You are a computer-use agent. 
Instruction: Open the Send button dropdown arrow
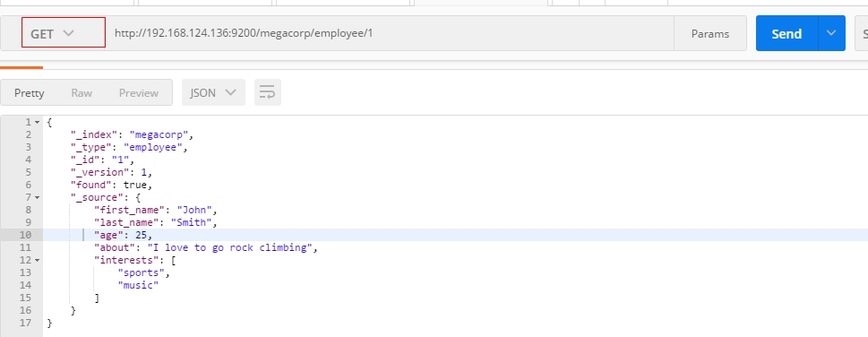pyautogui.click(x=831, y=33)
